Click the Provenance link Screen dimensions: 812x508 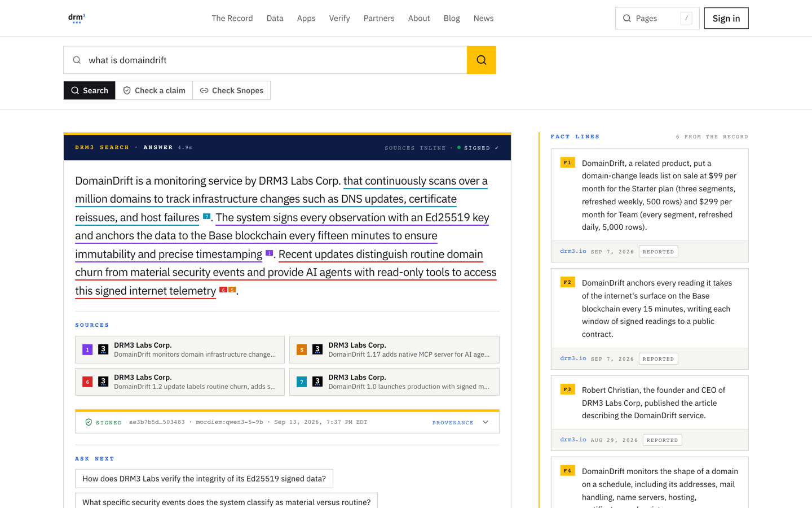453,422
